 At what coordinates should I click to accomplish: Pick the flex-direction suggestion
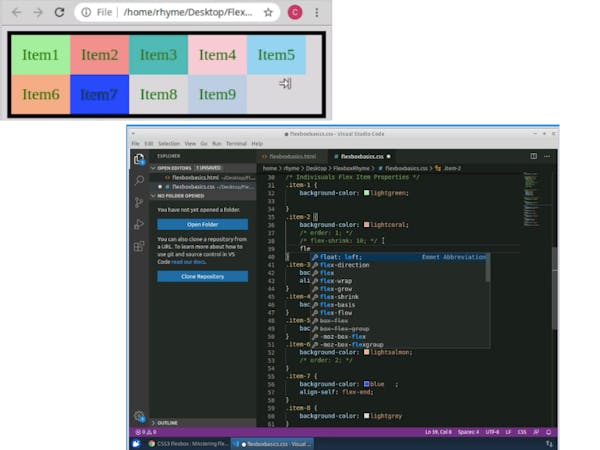(x=398, y=265)
